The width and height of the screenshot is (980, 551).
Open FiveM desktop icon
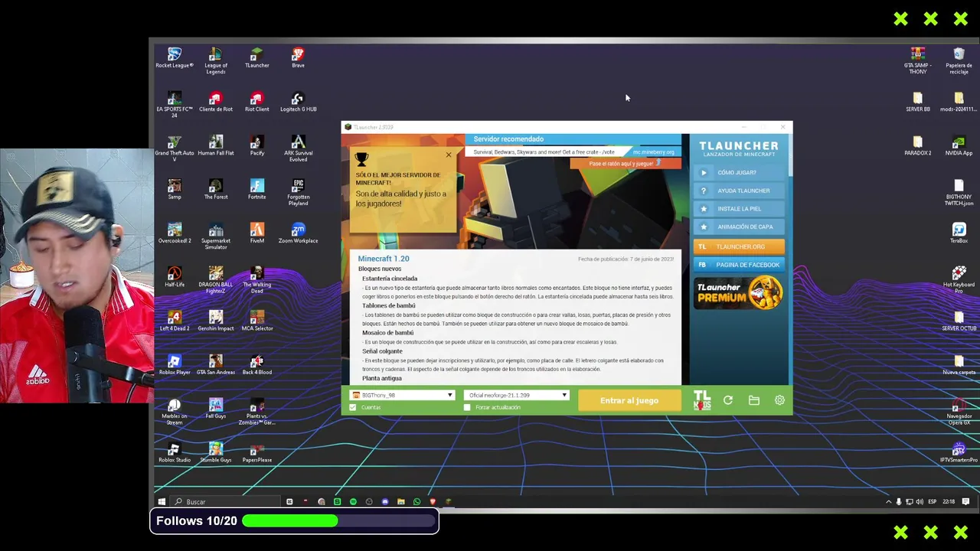click(x=256, y=233)
